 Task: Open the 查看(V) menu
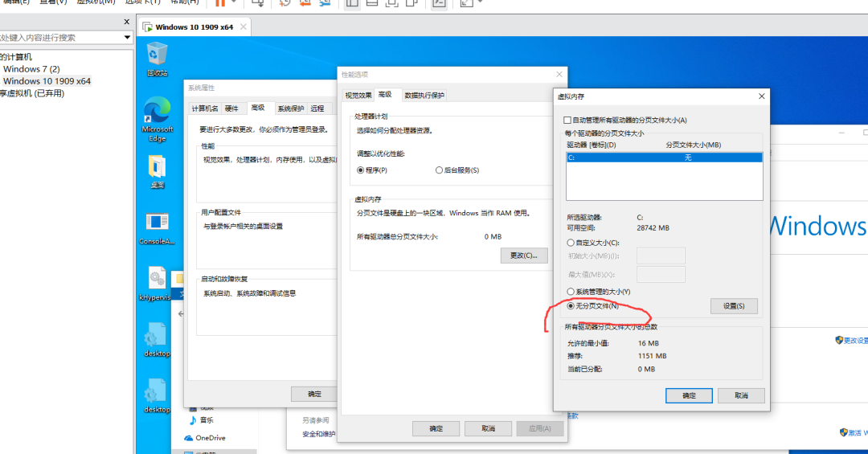click(53, 2)
